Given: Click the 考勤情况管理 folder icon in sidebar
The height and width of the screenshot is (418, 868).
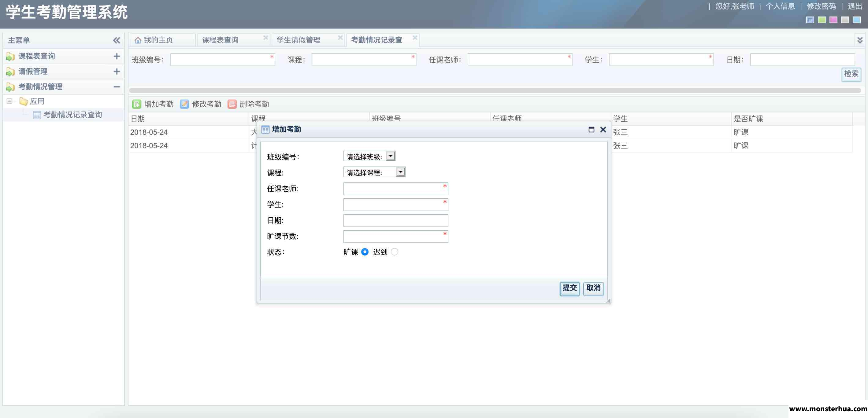Looking at the screenshot, I should [10, 87].
